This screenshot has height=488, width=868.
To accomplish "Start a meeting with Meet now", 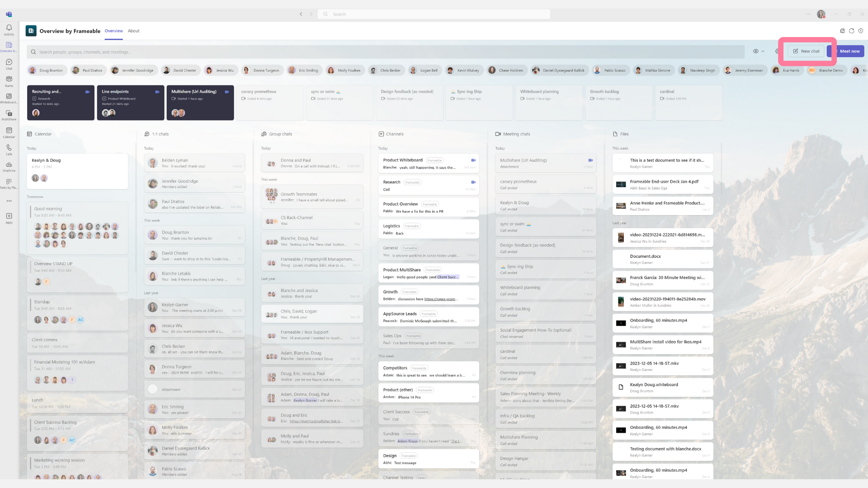I will pyautogui.click(x=849, y=51).
